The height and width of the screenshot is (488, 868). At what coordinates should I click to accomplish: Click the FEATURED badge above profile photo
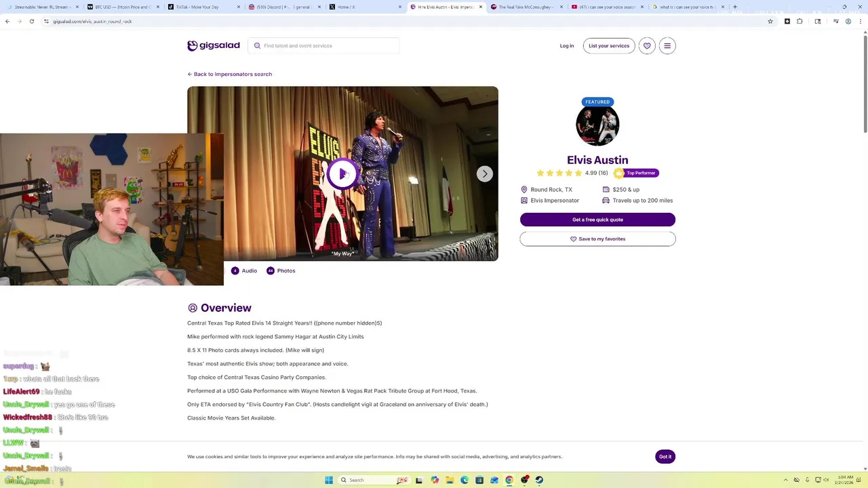[x=597, y=102]
